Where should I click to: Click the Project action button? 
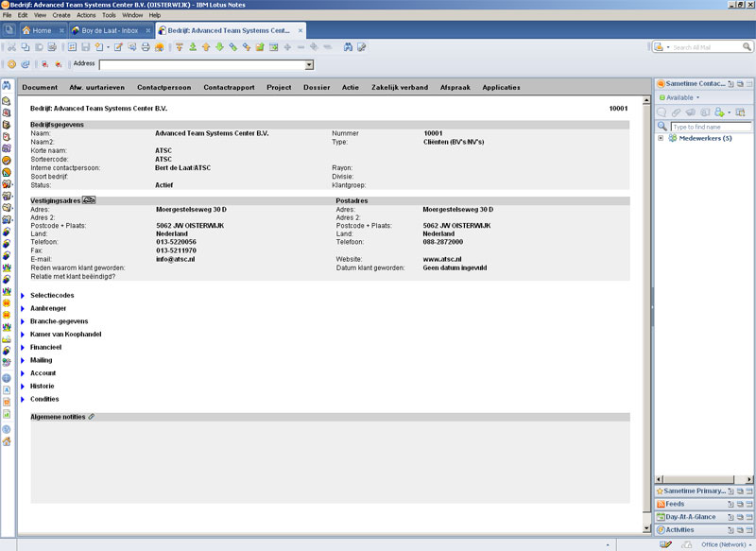(279, 87)
